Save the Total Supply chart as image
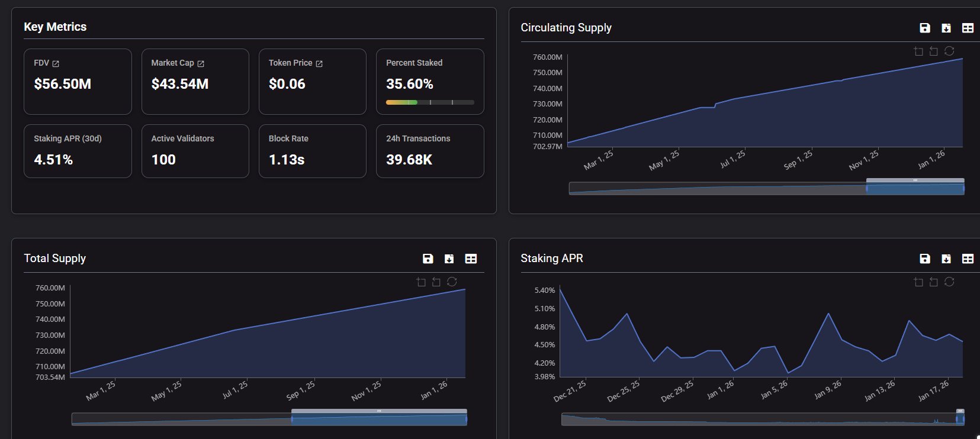This screenshot has width=980, height=439. pyautogui.click(x=428, y=259)
